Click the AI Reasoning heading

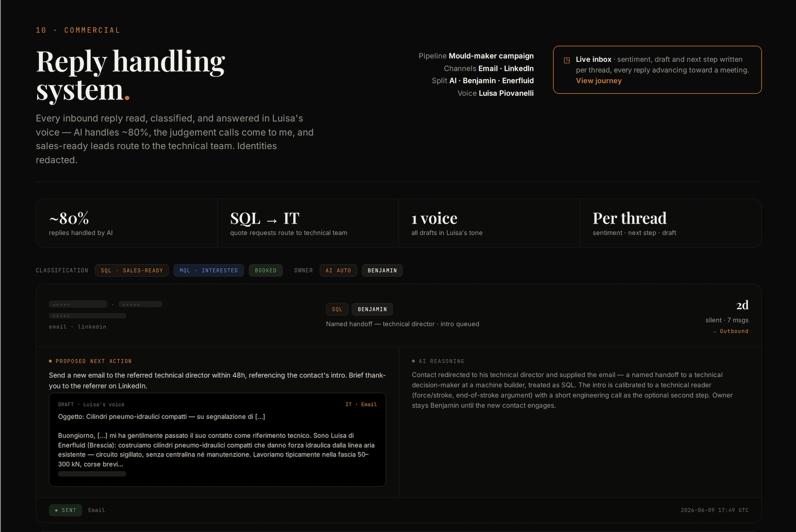click(x=441, y=361)
